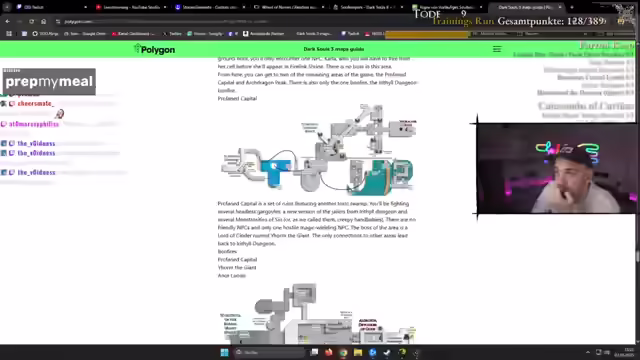Reload the Polygon page

tap(31, 21)
